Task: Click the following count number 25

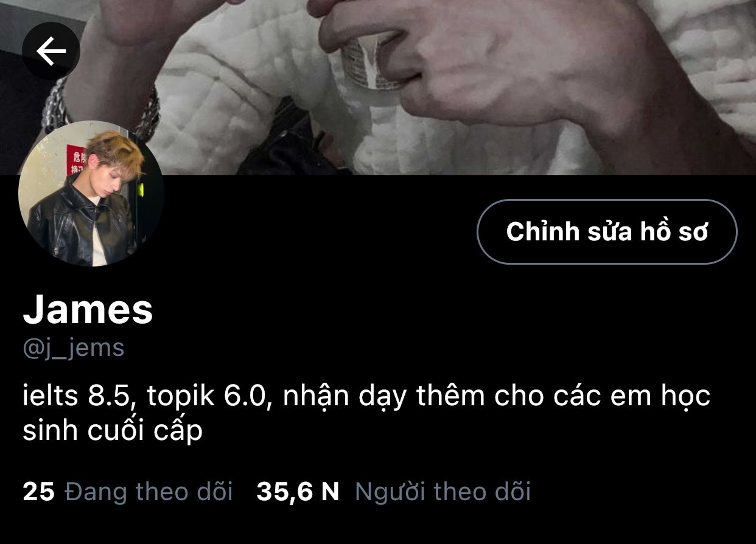Action: (38, 491)
